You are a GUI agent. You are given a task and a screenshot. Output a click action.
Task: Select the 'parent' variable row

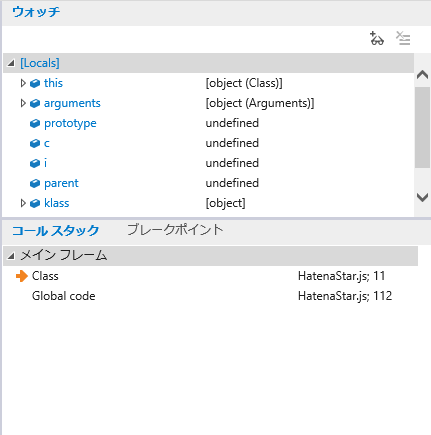pos(208,183)
